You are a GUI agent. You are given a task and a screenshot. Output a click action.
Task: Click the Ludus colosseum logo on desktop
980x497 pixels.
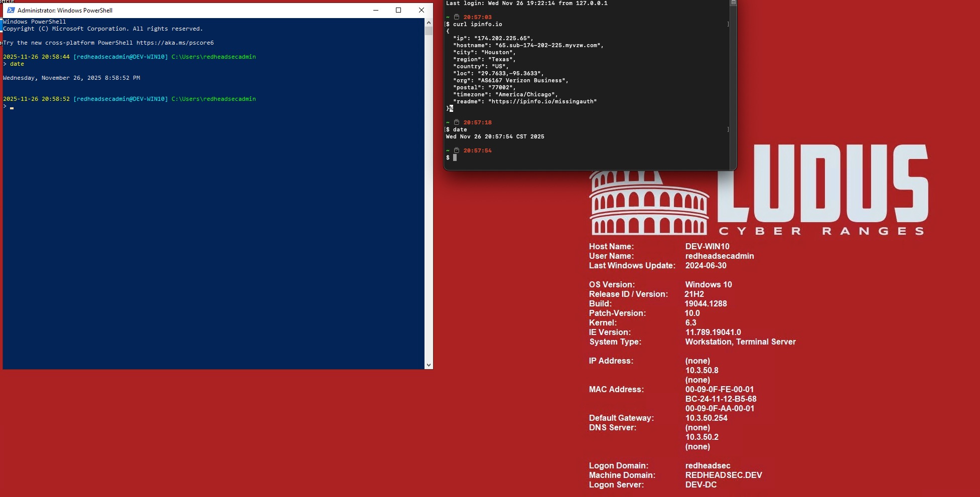(648, 203)
